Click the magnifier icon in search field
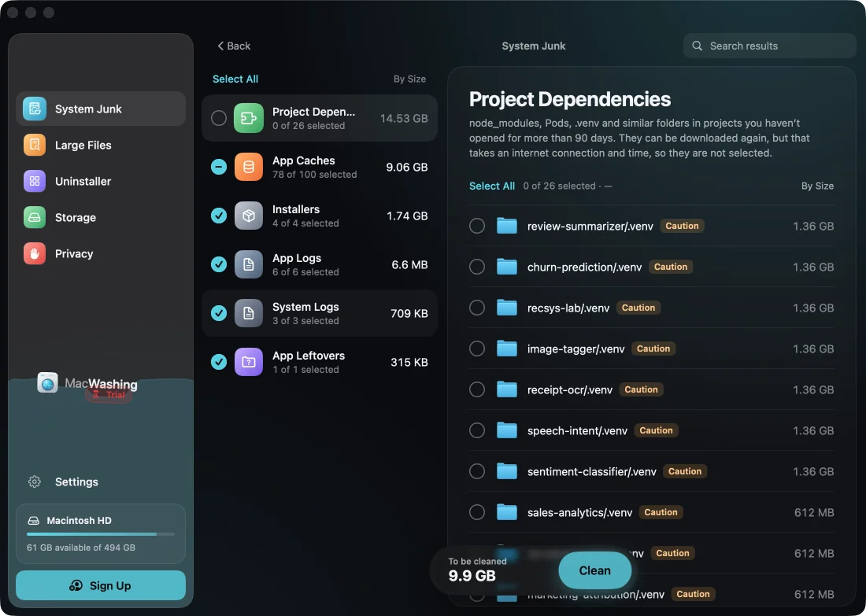 698,46
